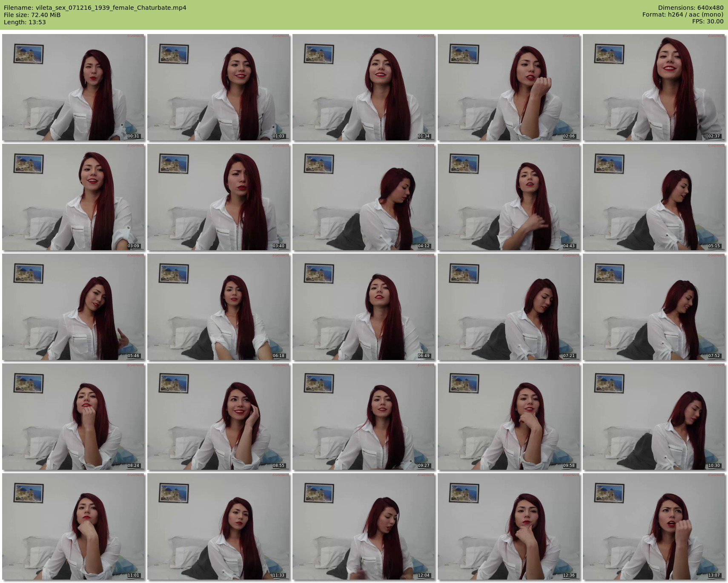Screen dimensions: 728x583
Task: Click the 02:06 frame thumbnail
Action: [x=509, y=87]
